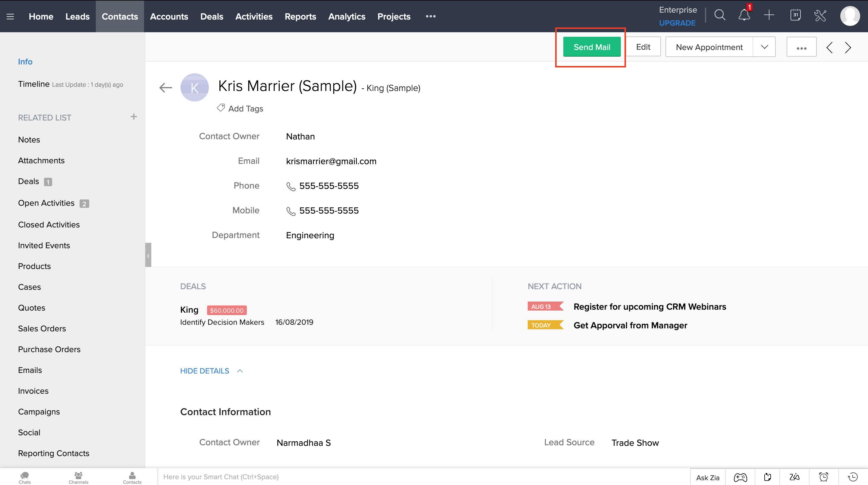Collapse details via HIDE DETAILS chevron

click(240, 371)
